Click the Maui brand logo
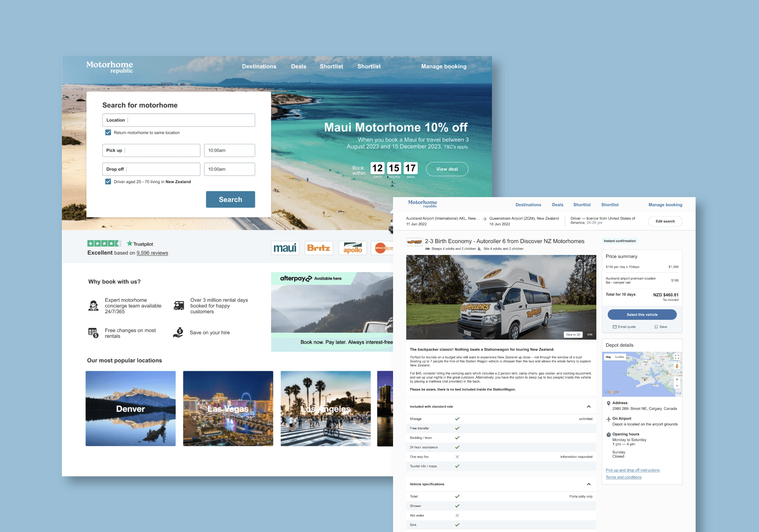 point(285,248)
